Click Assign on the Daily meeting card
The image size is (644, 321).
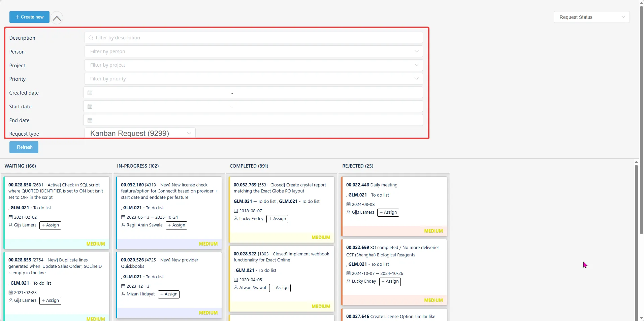point(388,212)
